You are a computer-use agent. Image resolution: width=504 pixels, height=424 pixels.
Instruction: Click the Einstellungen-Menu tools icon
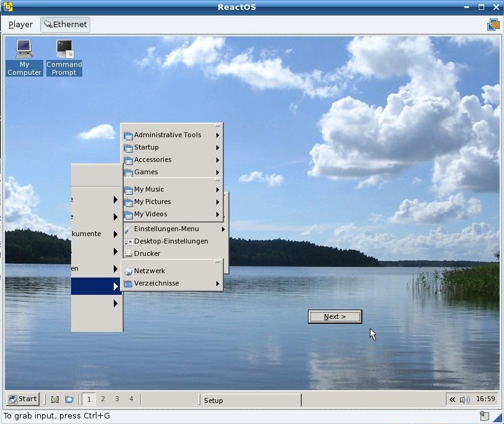(x=128, y=230)
